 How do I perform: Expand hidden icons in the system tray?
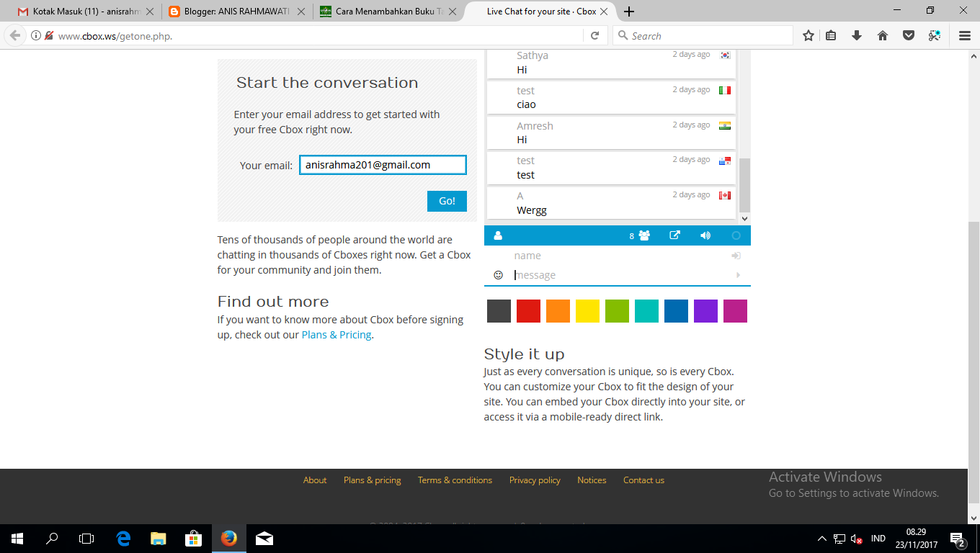pyautogui.click(x=821, y=538)
